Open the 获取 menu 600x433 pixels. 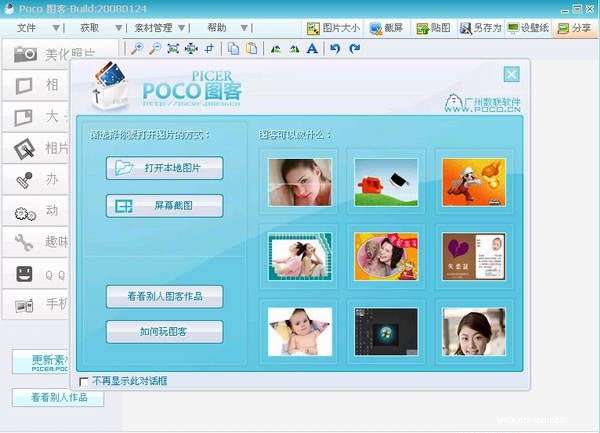coord(90,28)
